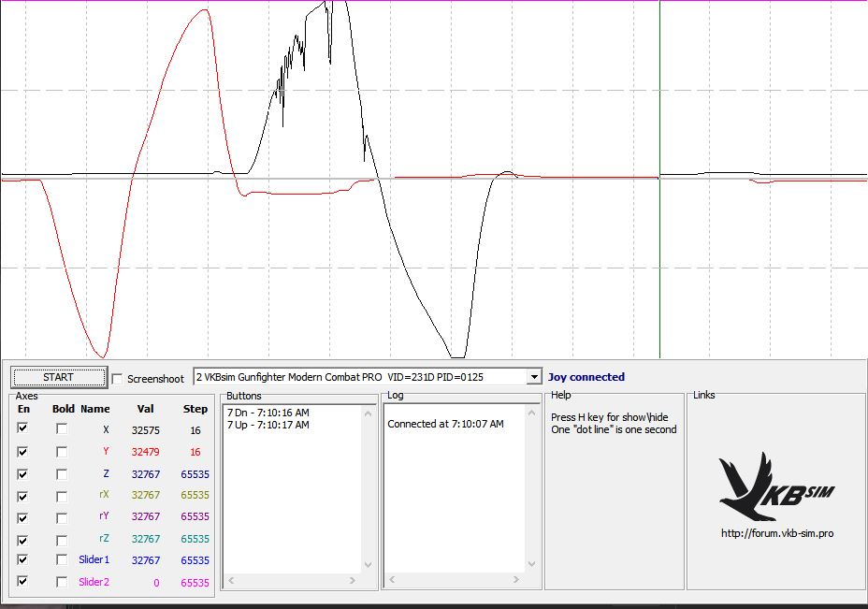868x609 pixels.
Task: Open the joystick device dropdown arrow
Action: [x=534, y=377]
